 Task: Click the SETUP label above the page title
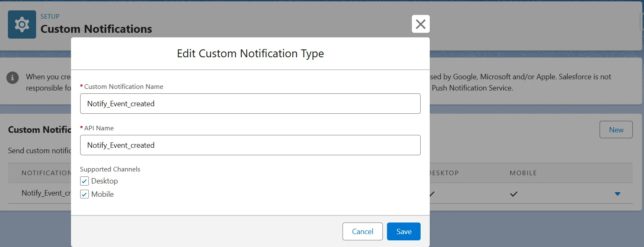50,17
